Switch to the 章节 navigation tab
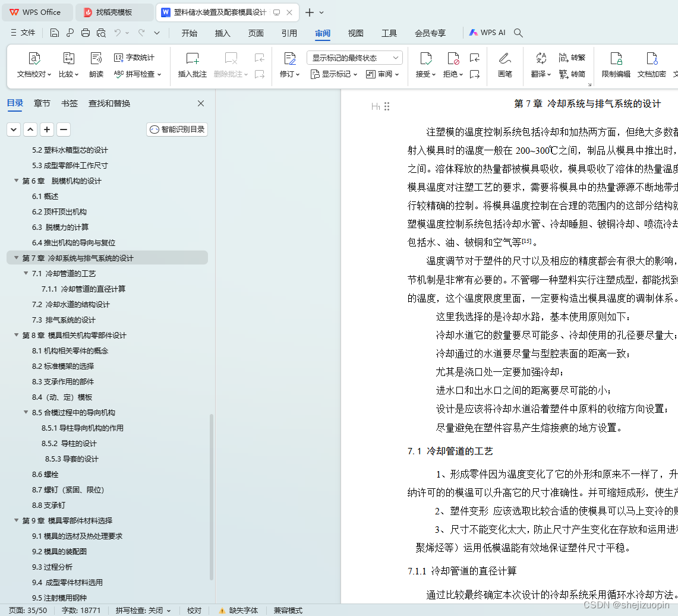Screen dimensions: 678x616 click(x=42, y=103)
